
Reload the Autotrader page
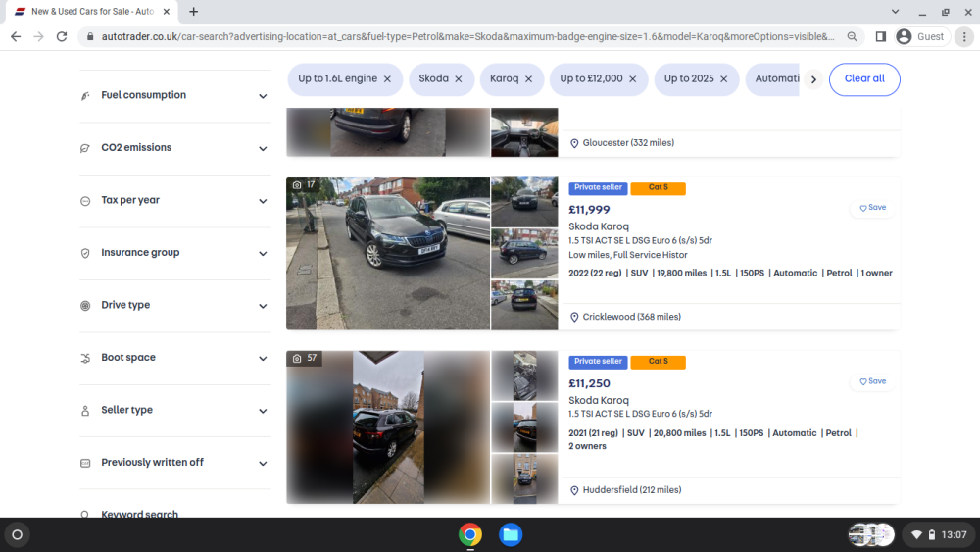tap(61, 37)
